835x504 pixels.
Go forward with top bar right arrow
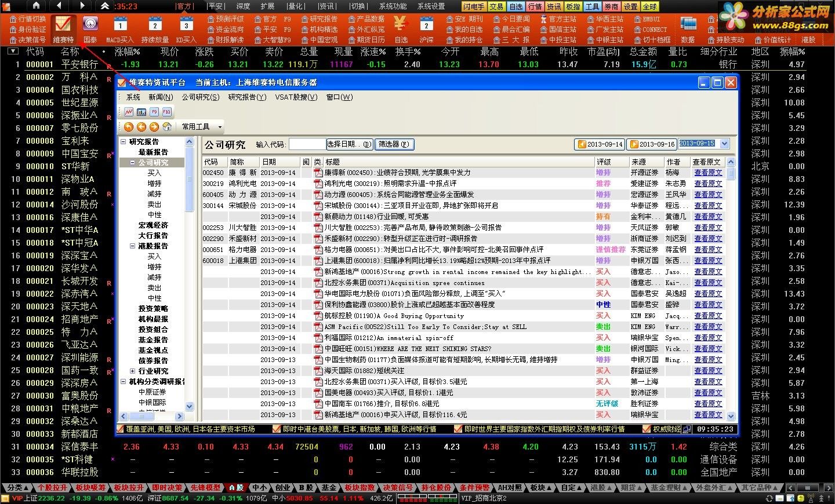pyautogui.click(x=82, y=6)
